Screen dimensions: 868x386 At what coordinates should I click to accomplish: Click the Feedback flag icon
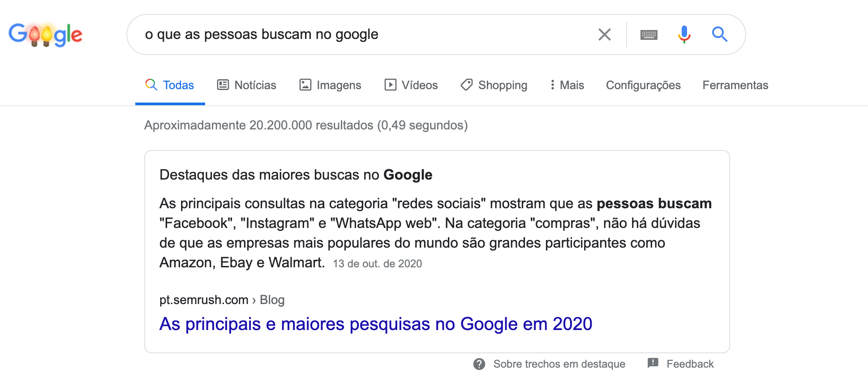pos(653,363)
